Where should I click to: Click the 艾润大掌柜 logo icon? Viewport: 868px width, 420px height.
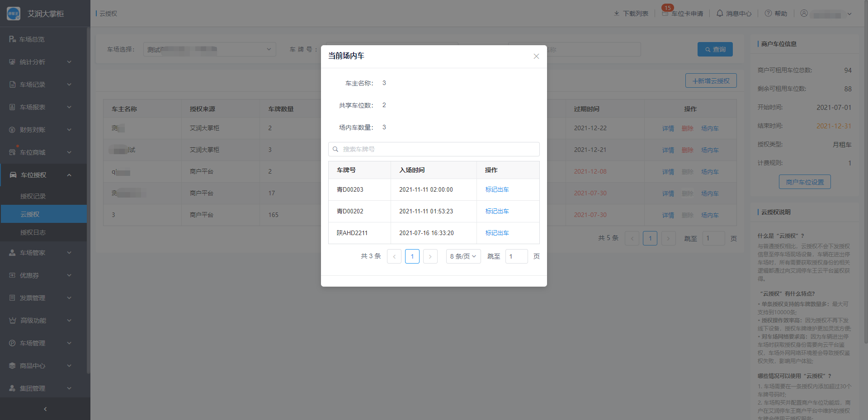(14, 14)
